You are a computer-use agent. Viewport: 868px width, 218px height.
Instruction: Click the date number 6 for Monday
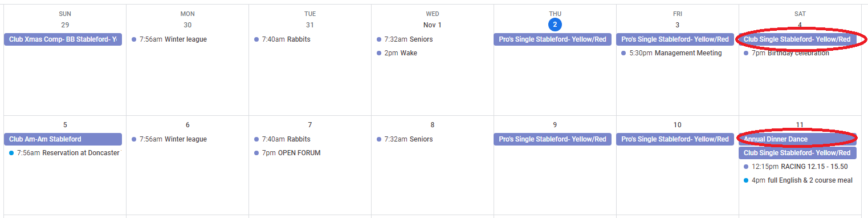click(188, 125)
